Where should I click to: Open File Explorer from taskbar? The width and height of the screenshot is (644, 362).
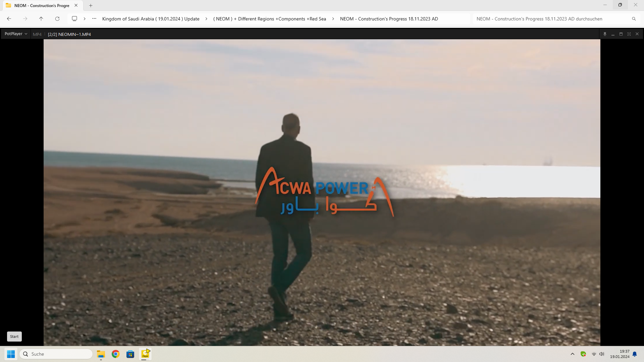tap(101, 354)
